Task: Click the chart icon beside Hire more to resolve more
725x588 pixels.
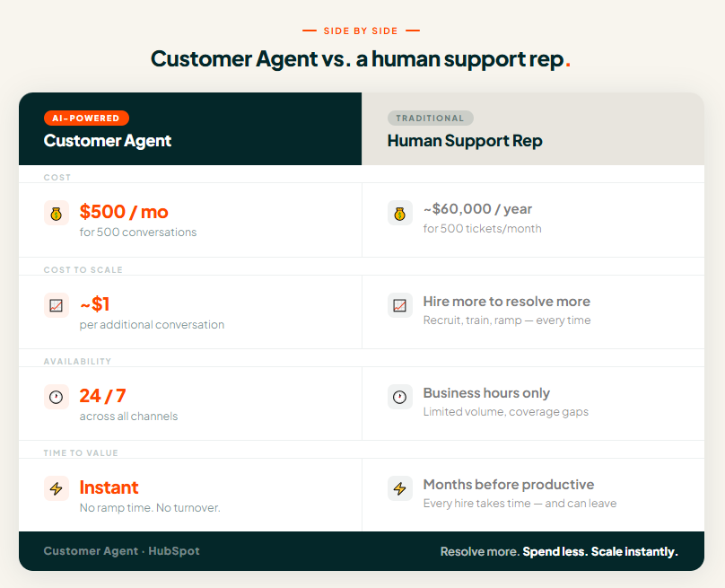Action: click(x=400, y=305)
